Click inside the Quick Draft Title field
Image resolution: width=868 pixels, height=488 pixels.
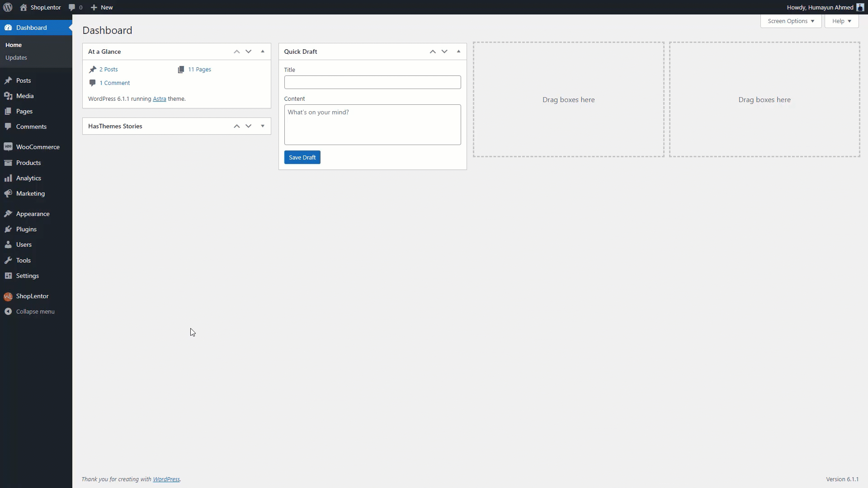click(x=372, y=82)
